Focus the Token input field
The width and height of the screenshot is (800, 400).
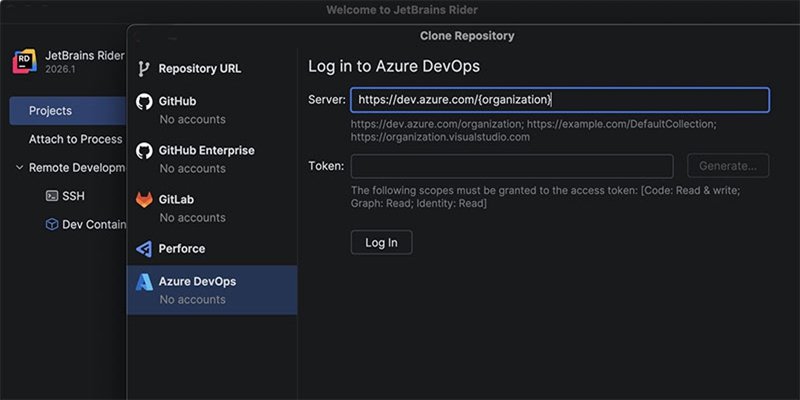point(512,166)
